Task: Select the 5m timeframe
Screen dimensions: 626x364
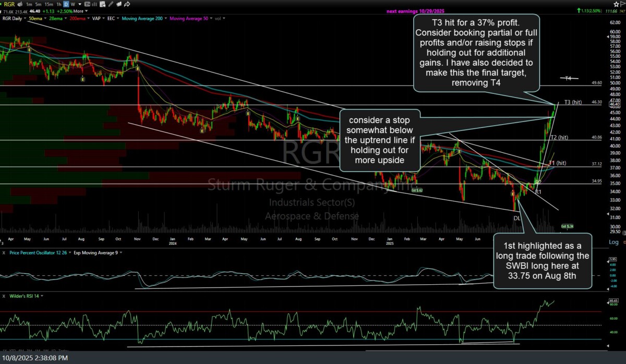Action: pos(39,4)
